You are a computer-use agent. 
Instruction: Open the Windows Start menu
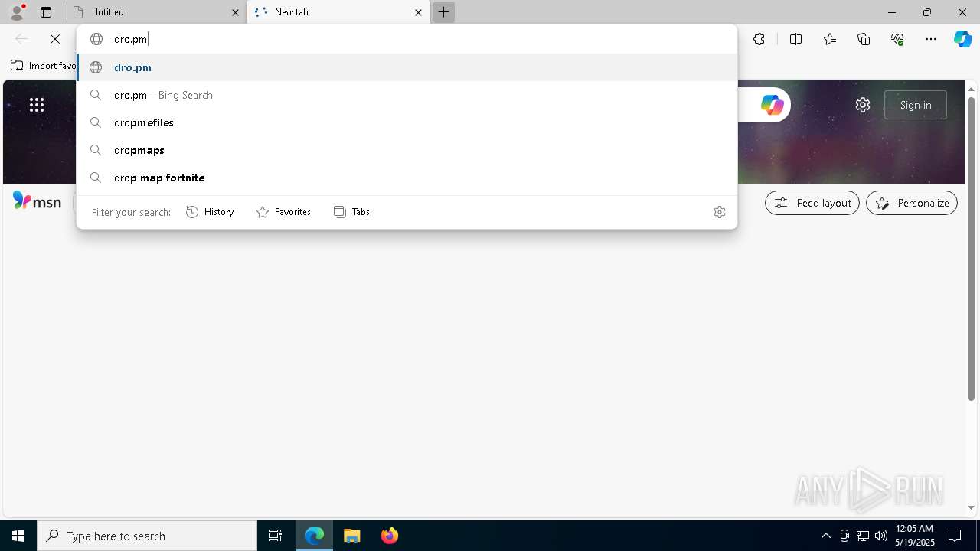(x=18, y=536)
